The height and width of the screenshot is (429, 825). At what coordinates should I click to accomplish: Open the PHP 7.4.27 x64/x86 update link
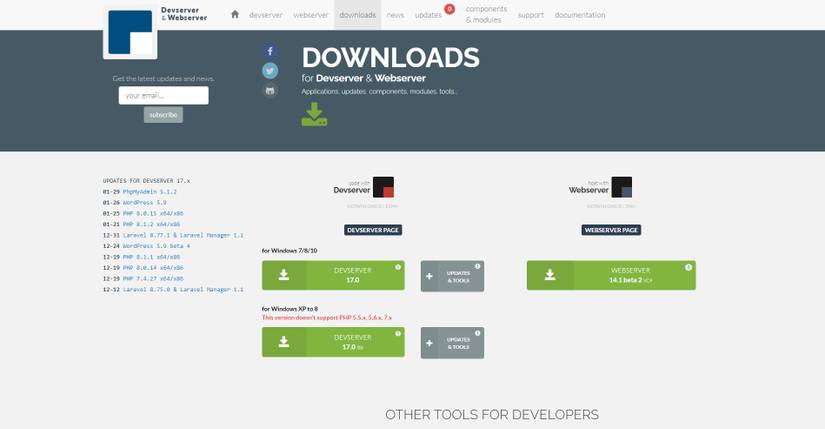pos(153,278)
